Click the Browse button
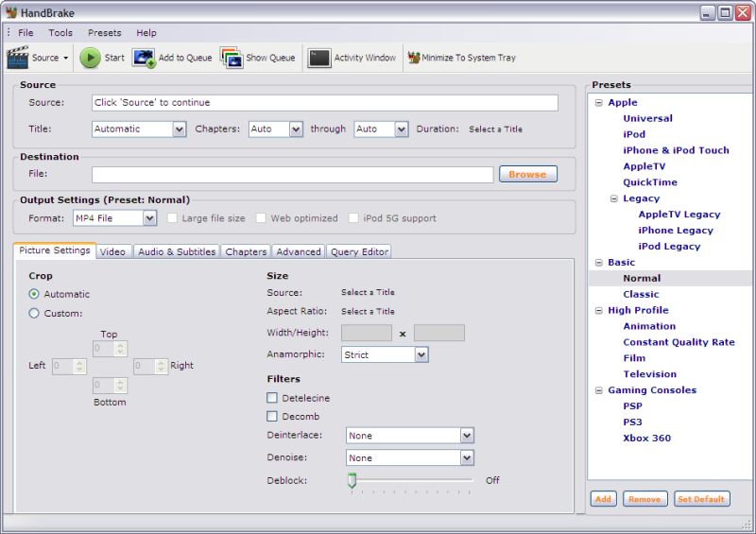756x534 pixels. pos(528,174)
